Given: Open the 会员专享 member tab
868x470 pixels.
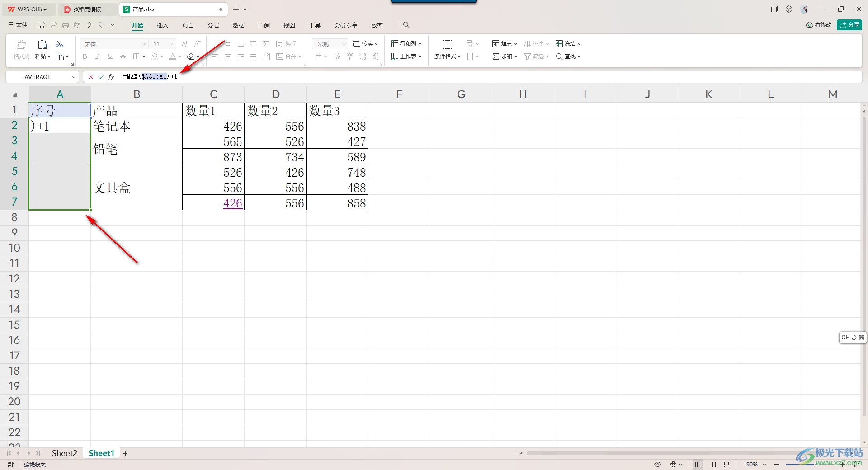Looking at the screenshot, I should coord(346,25).
